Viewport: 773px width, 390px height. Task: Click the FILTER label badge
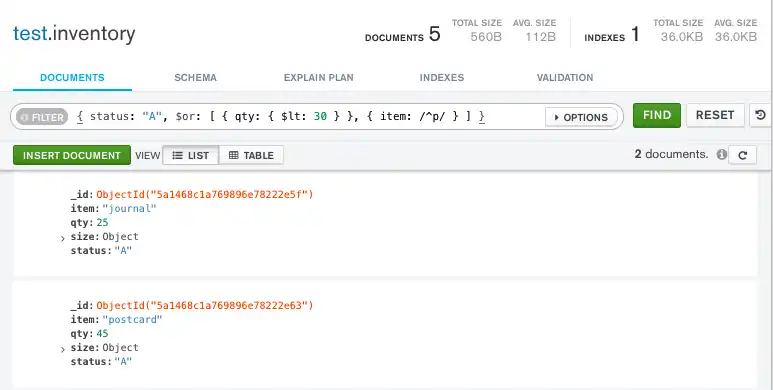point(42,117)
